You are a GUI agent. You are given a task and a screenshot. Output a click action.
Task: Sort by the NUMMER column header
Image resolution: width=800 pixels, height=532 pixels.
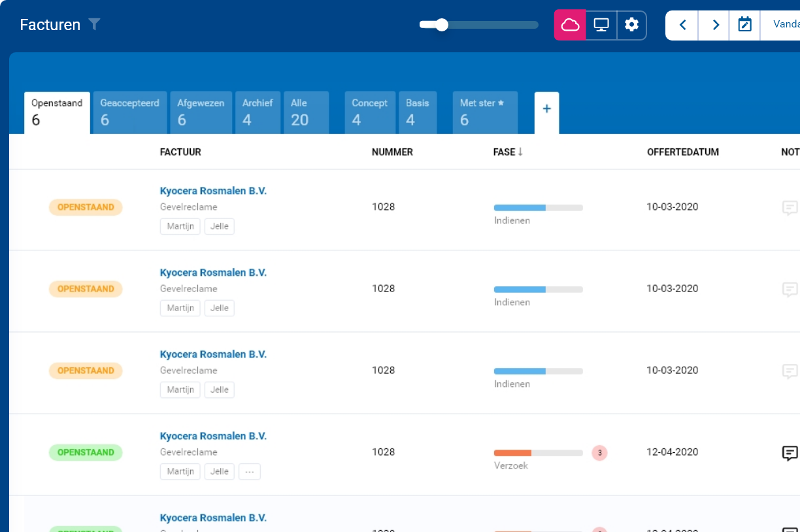point(392,152)
